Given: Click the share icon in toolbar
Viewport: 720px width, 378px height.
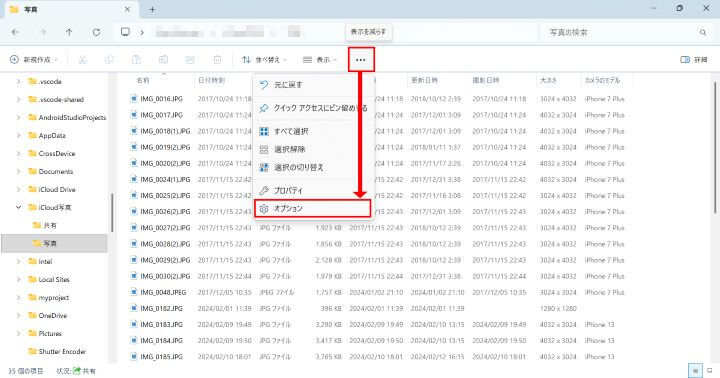Looking at the screenshot, I should (190, 60).
